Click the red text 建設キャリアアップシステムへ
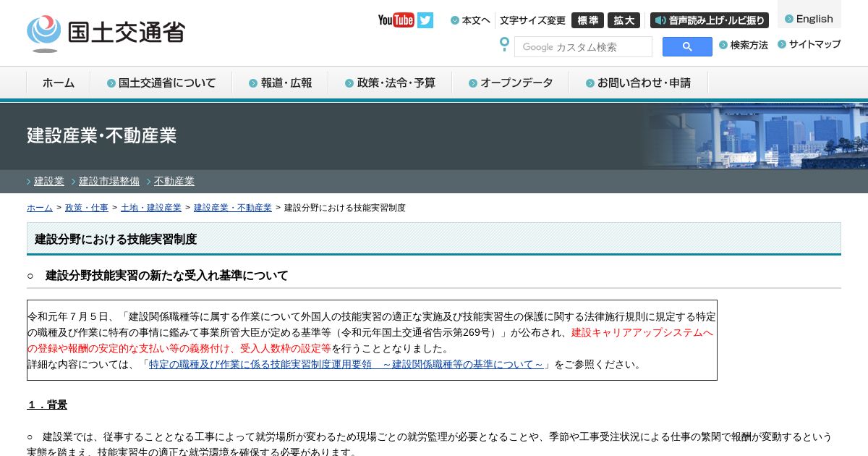 tap(642, 332)
